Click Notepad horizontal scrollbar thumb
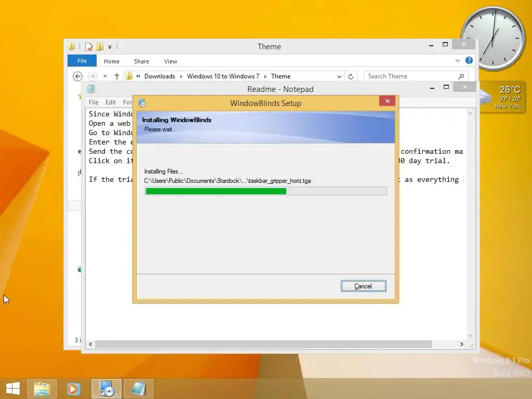 click(263, 344)
